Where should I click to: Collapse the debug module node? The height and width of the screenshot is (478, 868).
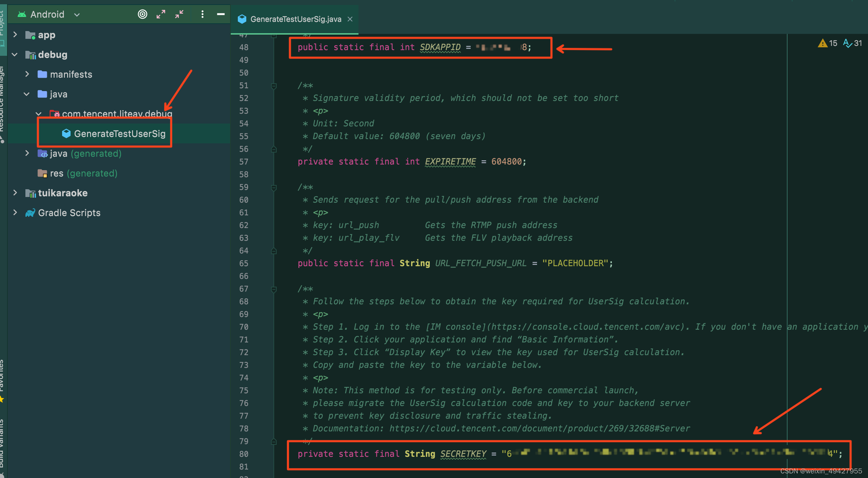[x=15, y=54]
